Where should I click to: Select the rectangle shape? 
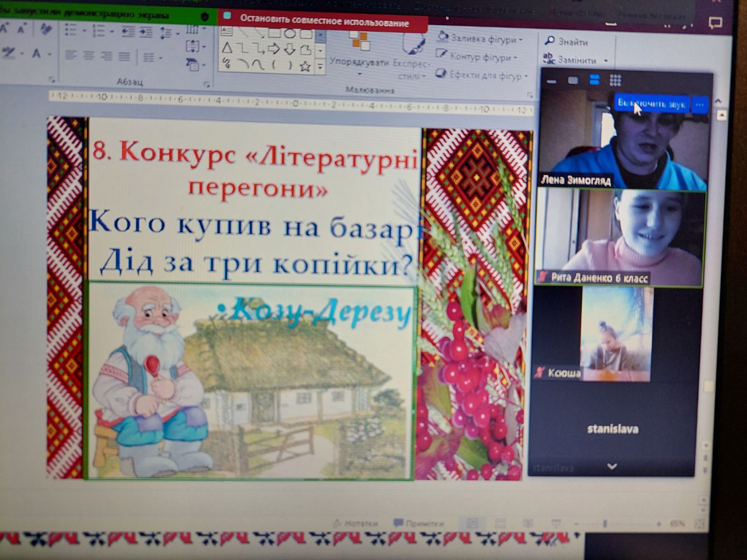click(275, 33)
